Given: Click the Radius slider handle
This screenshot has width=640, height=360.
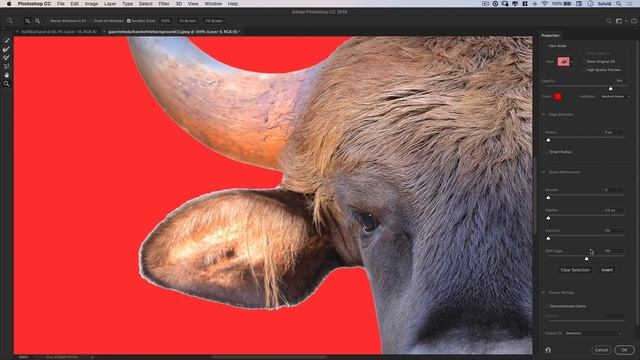Looking at the screenshot, I should click(x=548, y=140).
